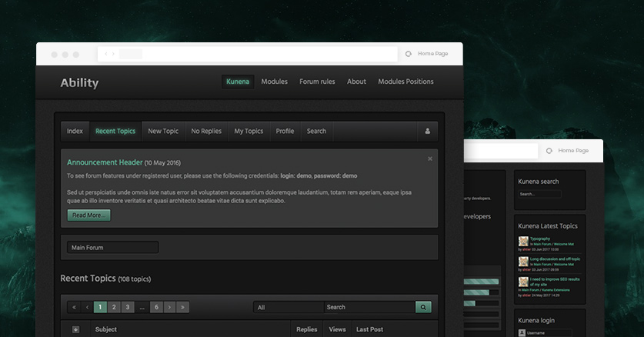Click the Read More... button
644x337 pixels.
pyautogui.click(x=88, y=215)
